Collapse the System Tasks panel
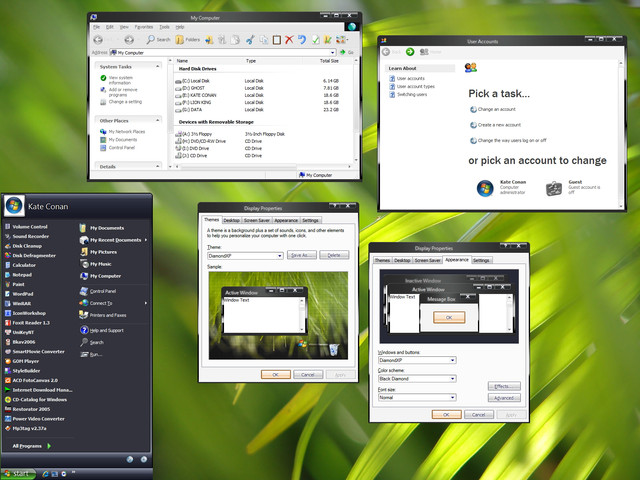This screenshot has height=480, width=640. tap(158, 67)
